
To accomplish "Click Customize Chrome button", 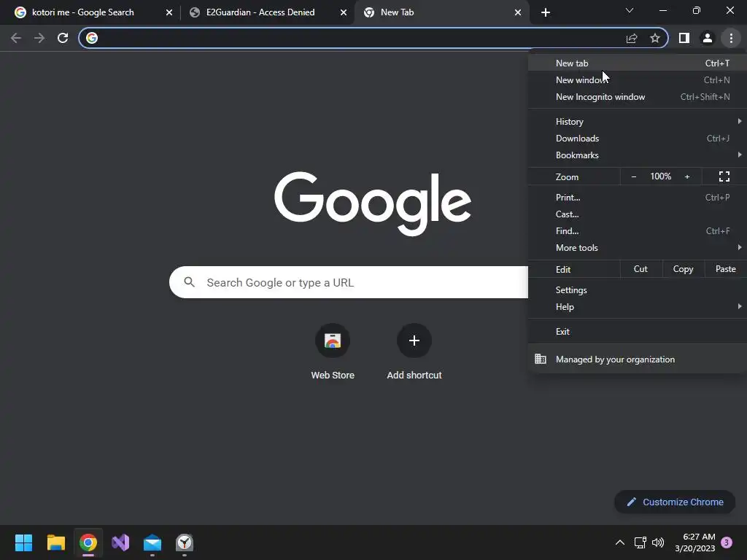I will [x=675, y=502].
